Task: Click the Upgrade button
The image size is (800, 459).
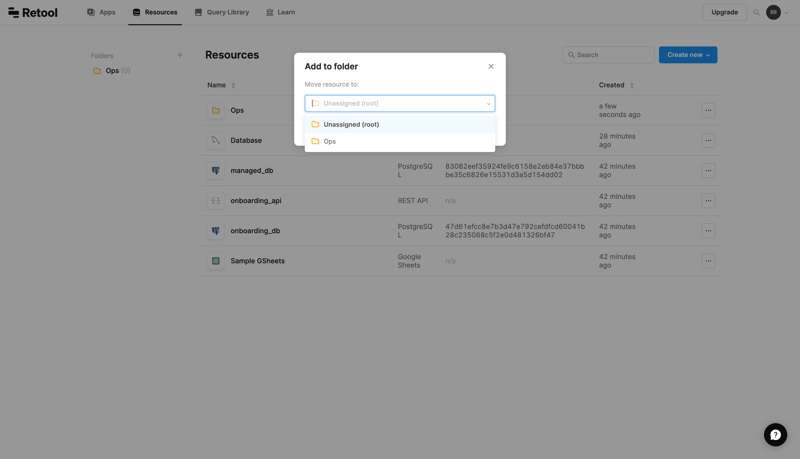Action: [x=724, y=12]
